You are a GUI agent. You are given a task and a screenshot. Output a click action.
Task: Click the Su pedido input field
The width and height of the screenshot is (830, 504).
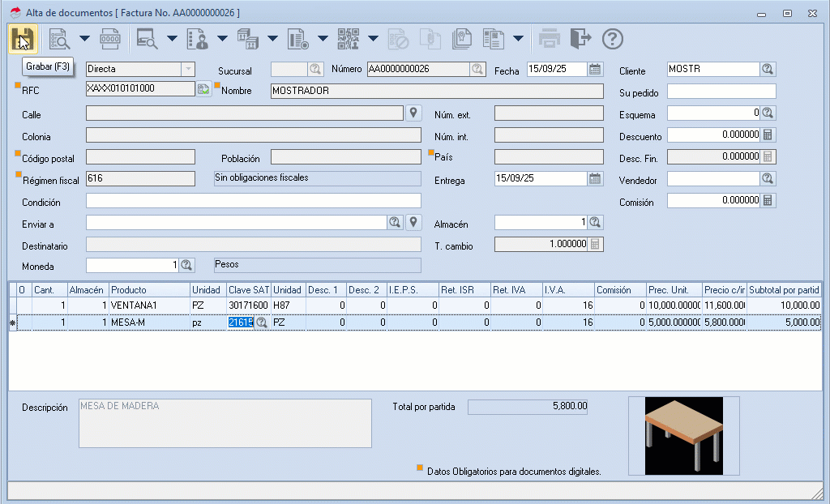[721, 92]
